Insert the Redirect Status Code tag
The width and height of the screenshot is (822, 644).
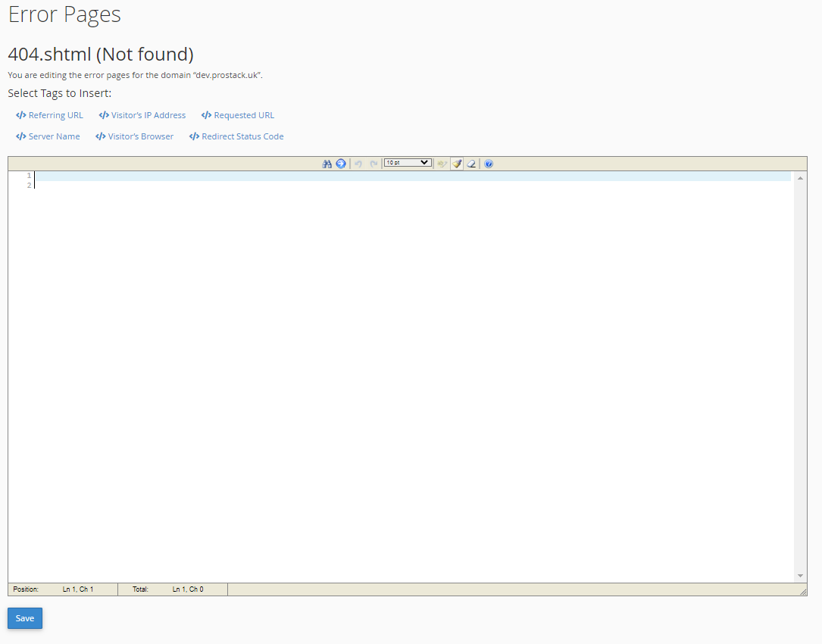pyautogui.click(x=240, y=136)
